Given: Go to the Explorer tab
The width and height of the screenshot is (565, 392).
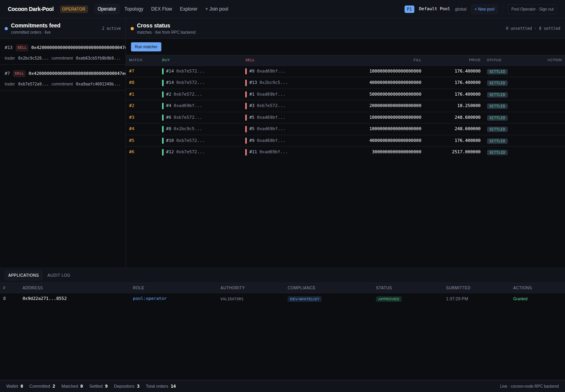Looking at the screenshot, I should 189,9.
